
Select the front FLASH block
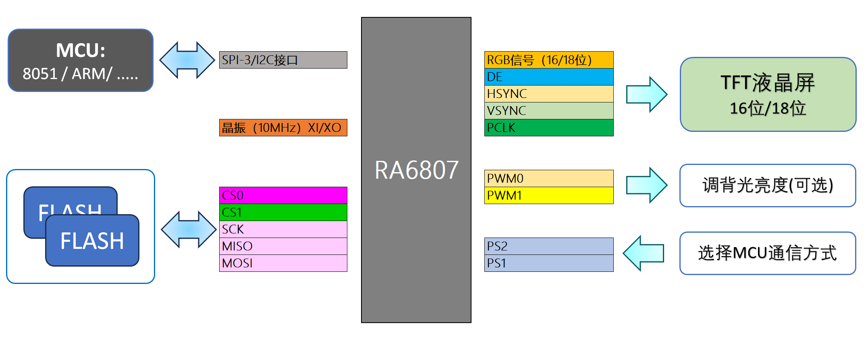tap(92, 240)
